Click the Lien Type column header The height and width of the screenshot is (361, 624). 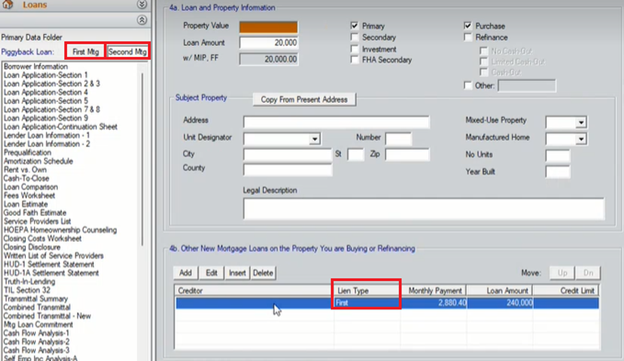click(x=367, y=291)
